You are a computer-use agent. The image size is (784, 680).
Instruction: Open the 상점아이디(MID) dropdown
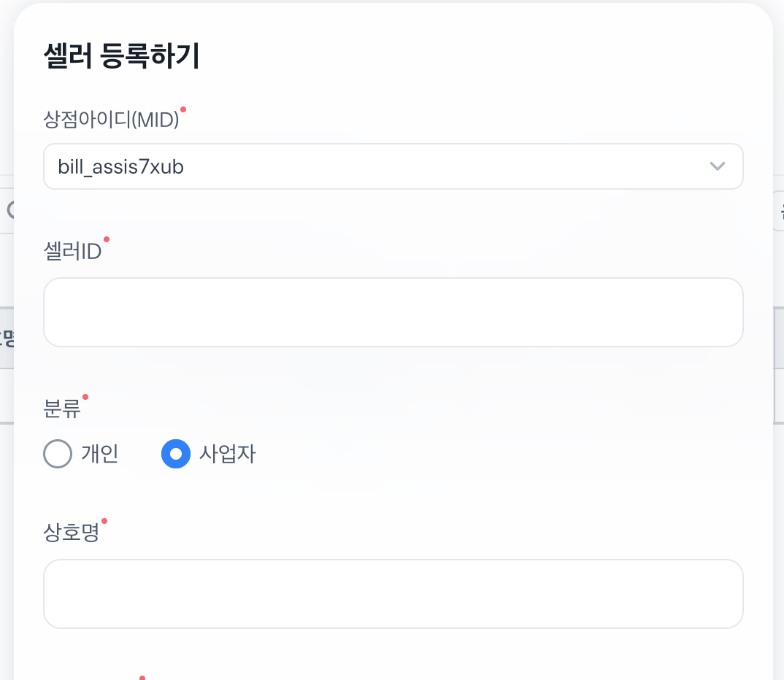[x=393, y=166]
